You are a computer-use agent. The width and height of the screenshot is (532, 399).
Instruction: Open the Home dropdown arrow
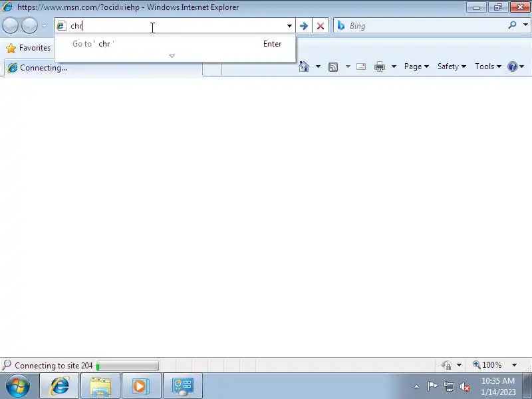(318, 66)
